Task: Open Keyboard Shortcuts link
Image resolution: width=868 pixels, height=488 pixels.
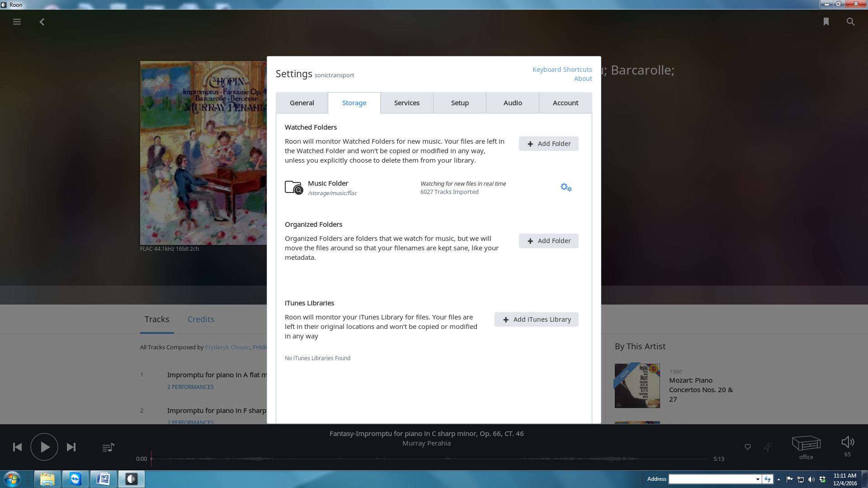Action: click(562, 70)
